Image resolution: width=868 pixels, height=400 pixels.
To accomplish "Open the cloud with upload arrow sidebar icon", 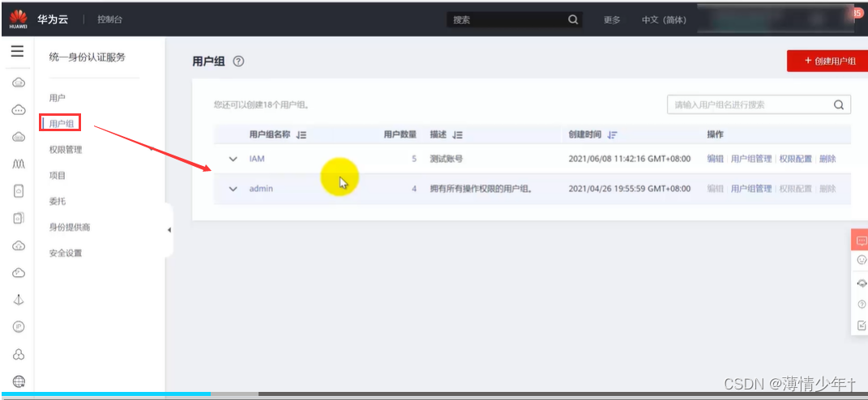I will [19, 245].
